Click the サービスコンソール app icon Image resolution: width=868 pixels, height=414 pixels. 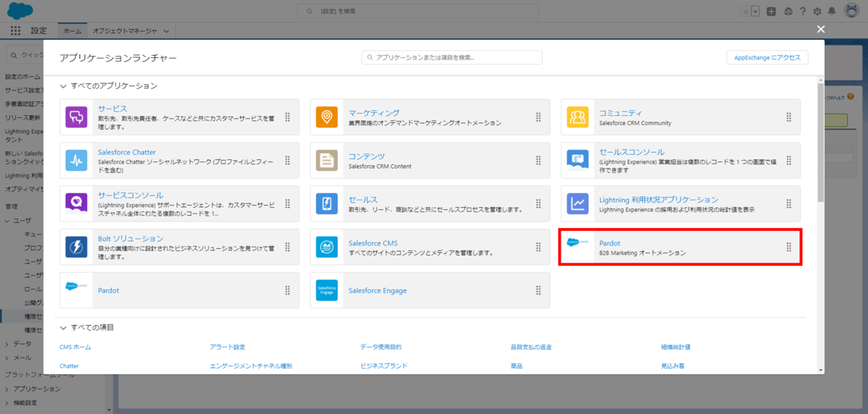(x=76, y=203)
